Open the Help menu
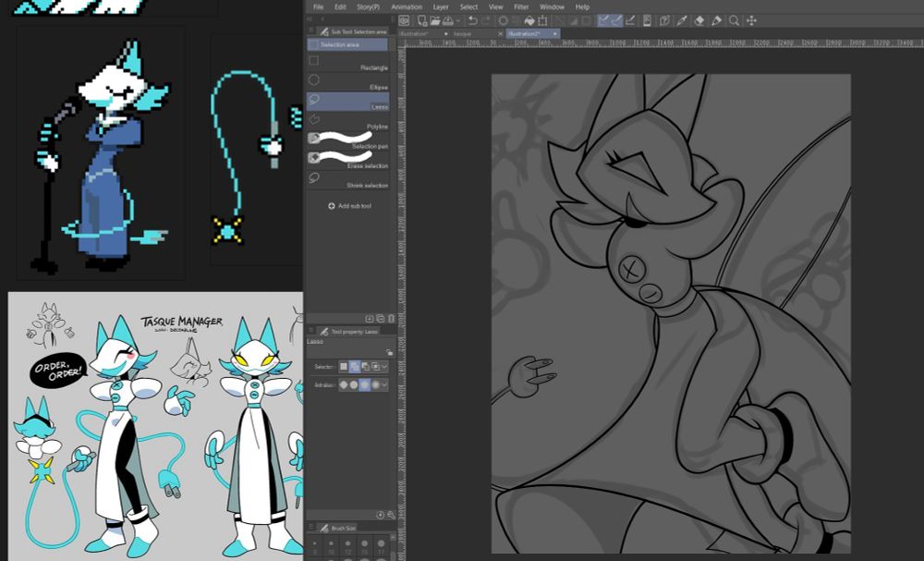The width and height of the screenshot is (924, 561). click(x=582, y=7)
